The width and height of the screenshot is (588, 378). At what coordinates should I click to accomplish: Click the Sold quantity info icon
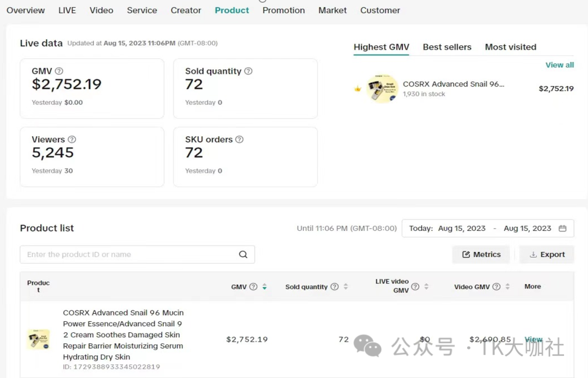pyautogui.click(x=248, y=71)
